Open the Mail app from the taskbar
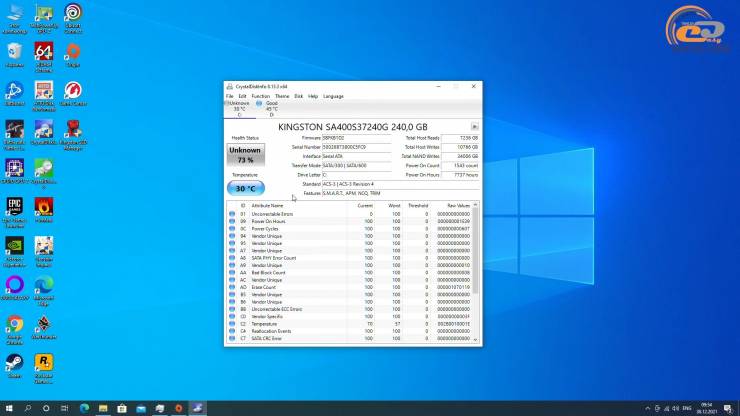Viewport: 740px width, 416px height. point(141,408)
